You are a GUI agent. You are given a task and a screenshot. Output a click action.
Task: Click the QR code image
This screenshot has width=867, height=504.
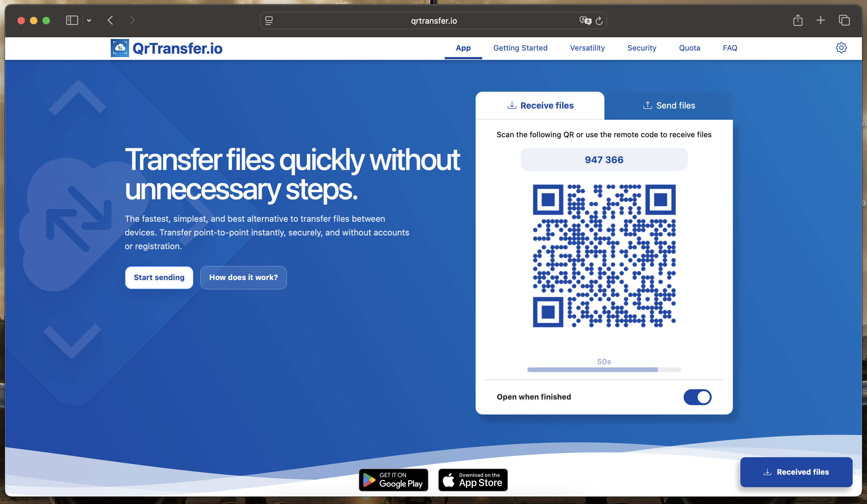pos(604,256)
